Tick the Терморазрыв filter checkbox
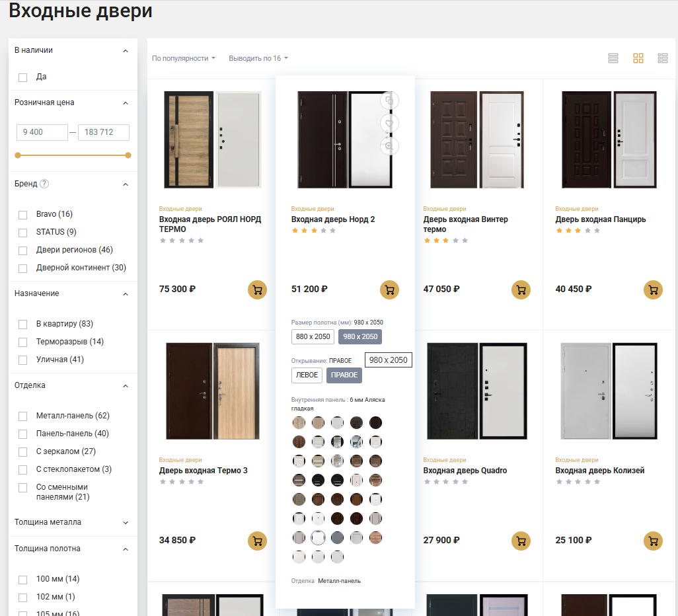Viewport: 678px width, 616px height. 23,342
